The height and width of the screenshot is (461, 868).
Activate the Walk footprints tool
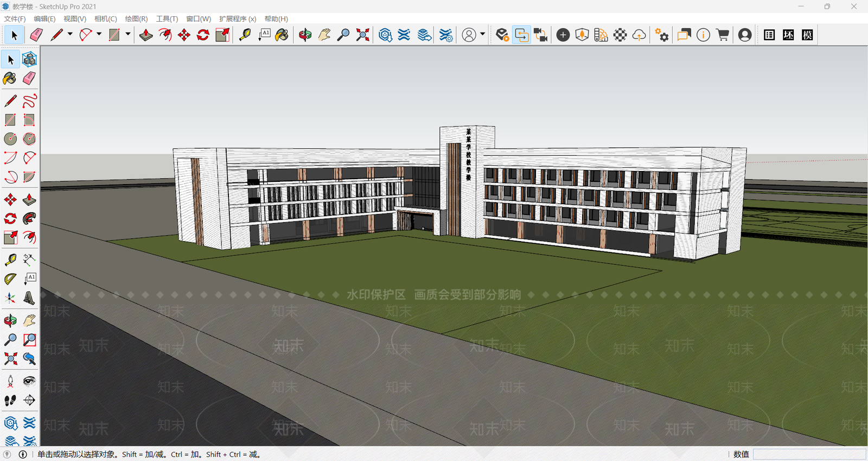(x=10, y=400)
